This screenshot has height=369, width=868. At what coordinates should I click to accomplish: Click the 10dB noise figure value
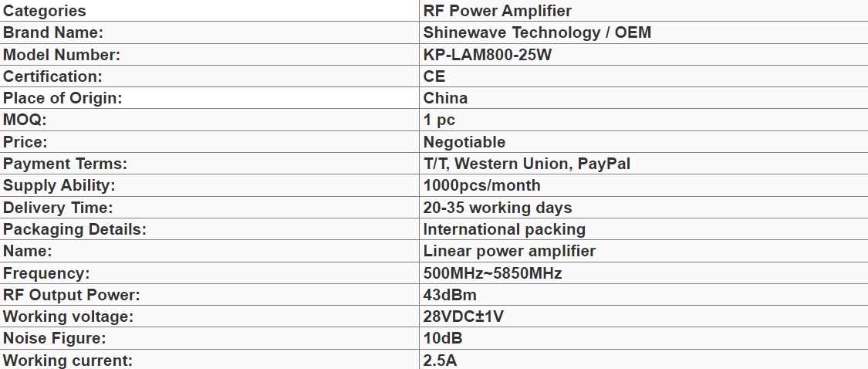pos(443,338)
